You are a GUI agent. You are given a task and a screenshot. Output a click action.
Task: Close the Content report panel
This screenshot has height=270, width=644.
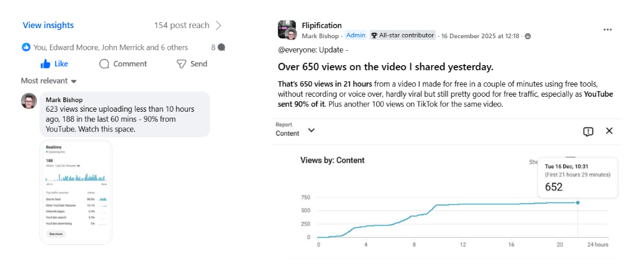coord(609,131)
